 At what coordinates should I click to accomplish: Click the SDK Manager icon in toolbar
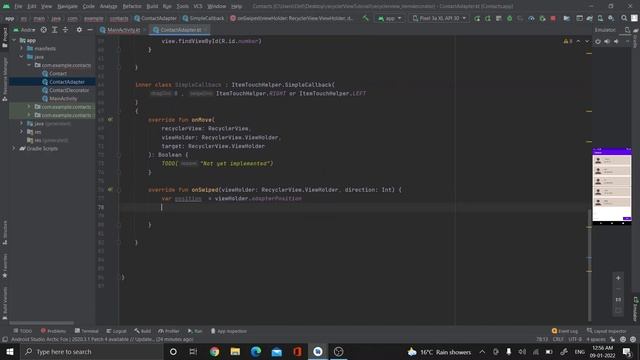point(611,18)
